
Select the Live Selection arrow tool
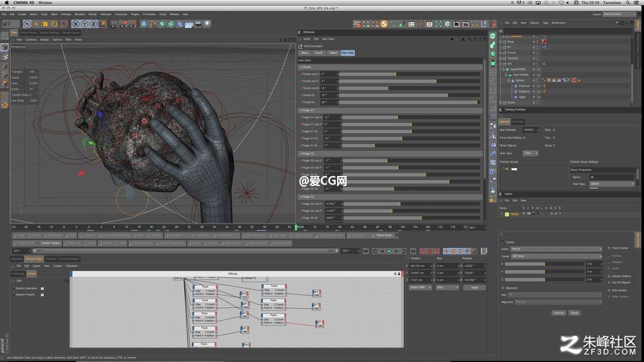27,25
